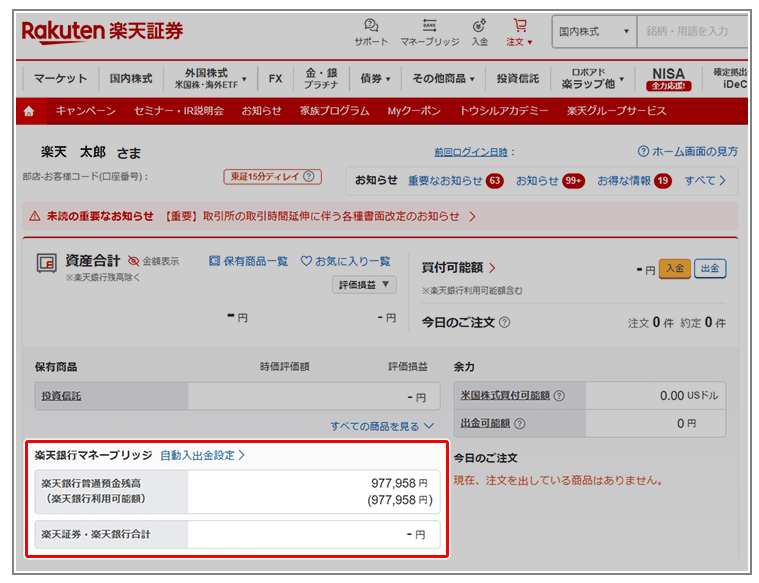Click the customer name 楽天 太郎 さま
This screenshot has height=583, width=759.
coord(91,153)
